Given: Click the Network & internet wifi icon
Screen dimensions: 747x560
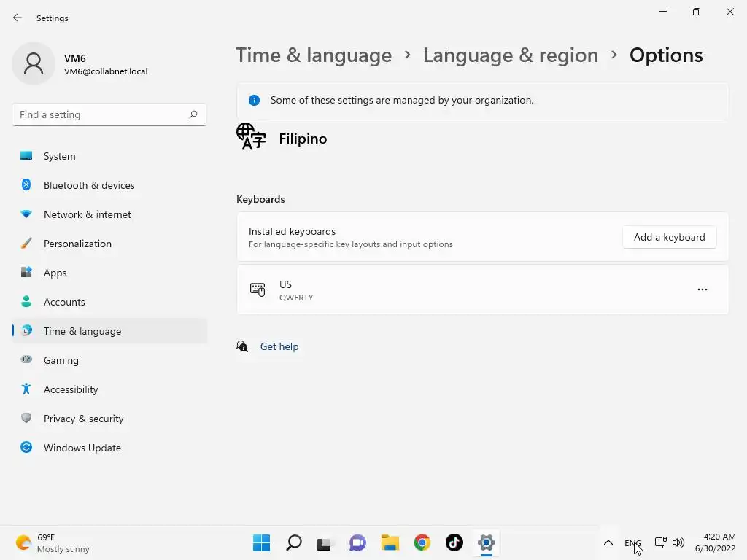Looking at the screenshot, I should 26,214.
